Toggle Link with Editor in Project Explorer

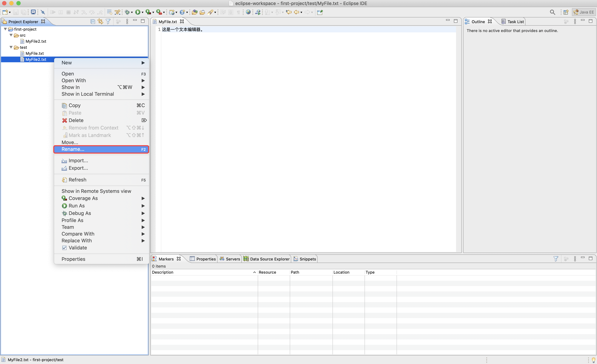tap(100, 22)
